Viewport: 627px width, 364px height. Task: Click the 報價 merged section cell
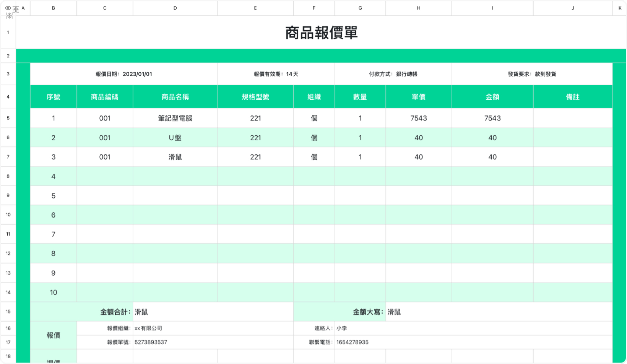click(x=54, y=335)
